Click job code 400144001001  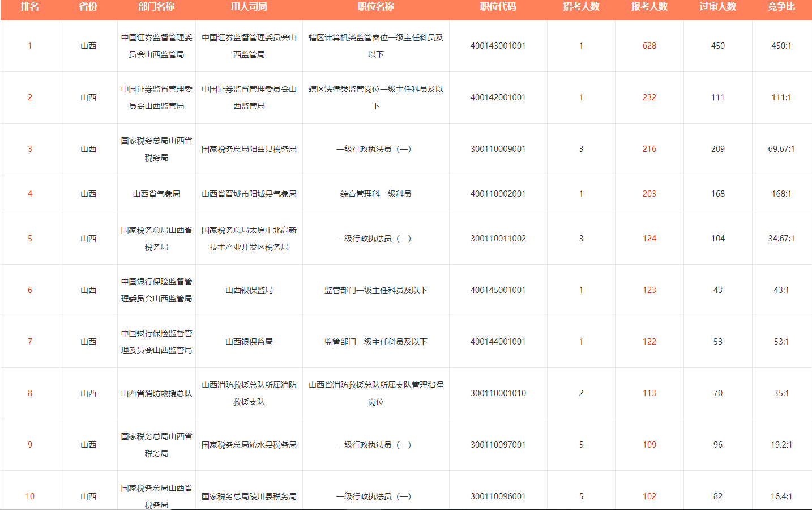[498, 342]
